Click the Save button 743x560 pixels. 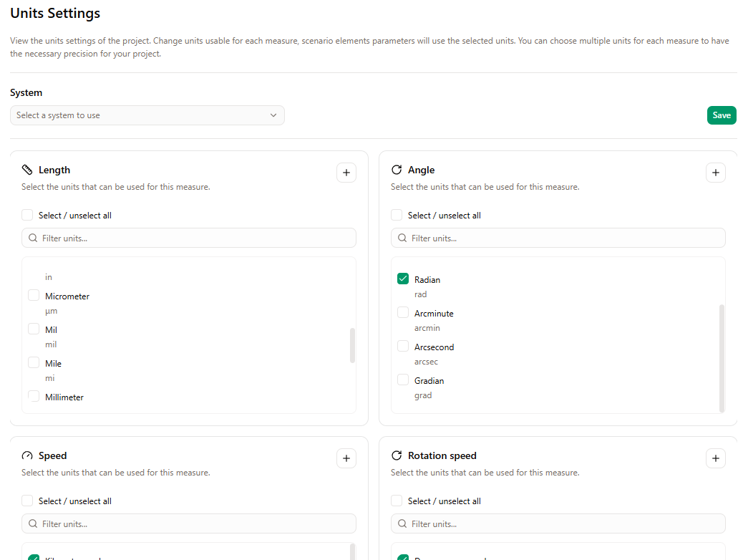click(x=722, y=115)
